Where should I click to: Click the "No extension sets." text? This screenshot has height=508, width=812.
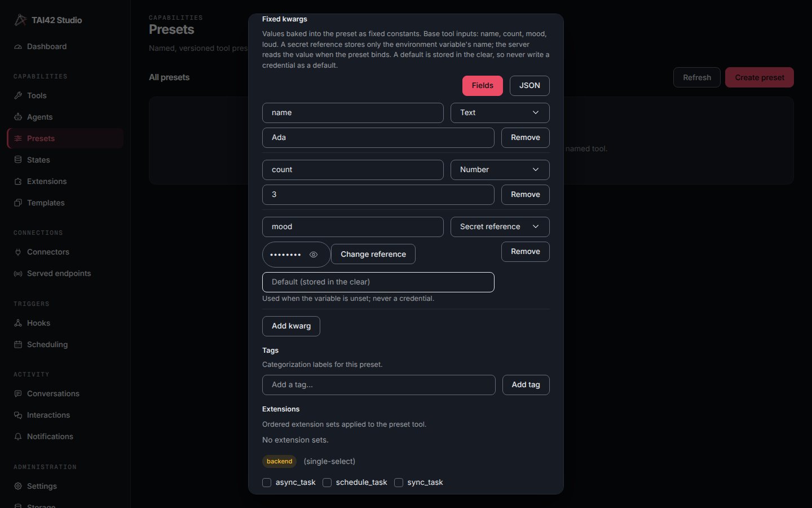[295, 440]
